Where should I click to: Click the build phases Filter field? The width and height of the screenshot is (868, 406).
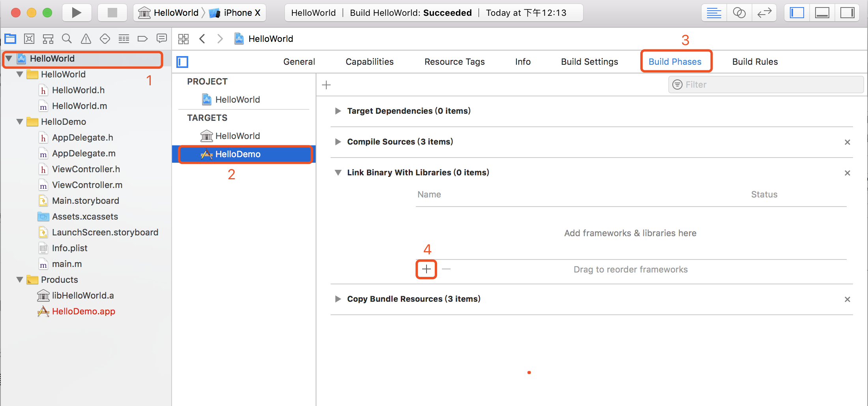pyautogui.click(x=766, y=85)
